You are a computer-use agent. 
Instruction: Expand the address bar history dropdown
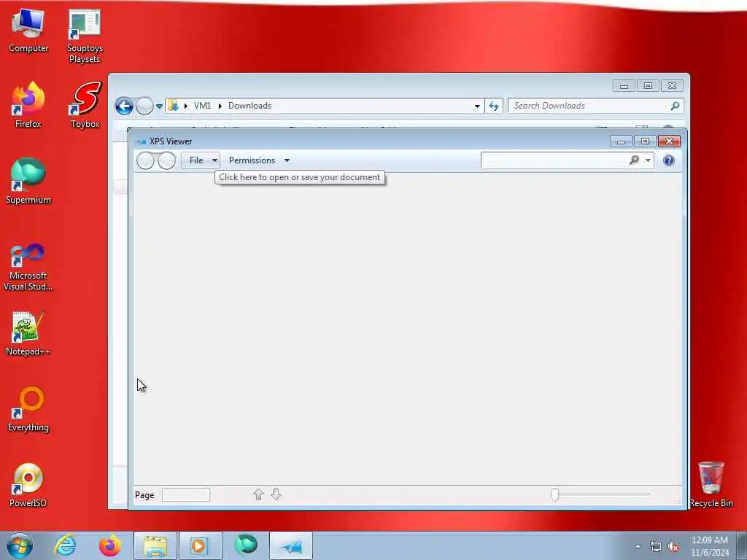(477, 106)
